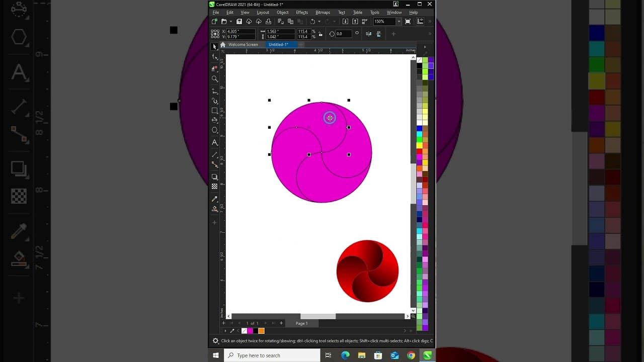
Task: Open the Bitmaps menu
Action: point(323,13)
